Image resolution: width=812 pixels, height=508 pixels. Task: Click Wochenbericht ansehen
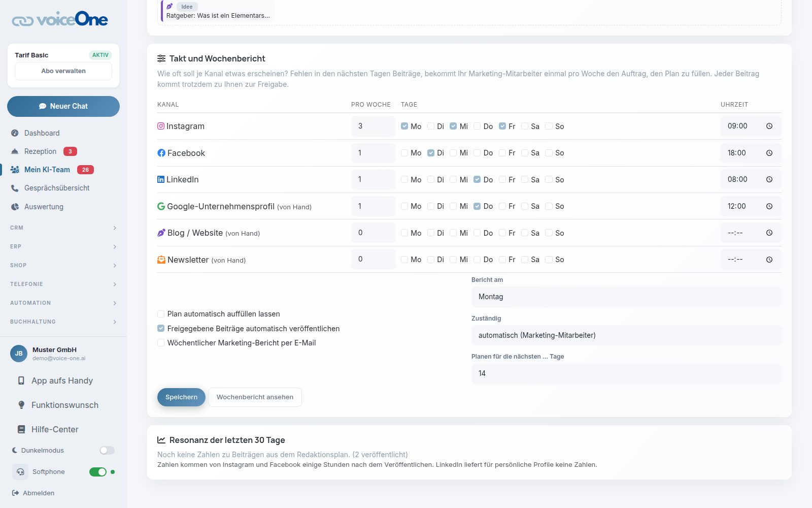[255, 397]
